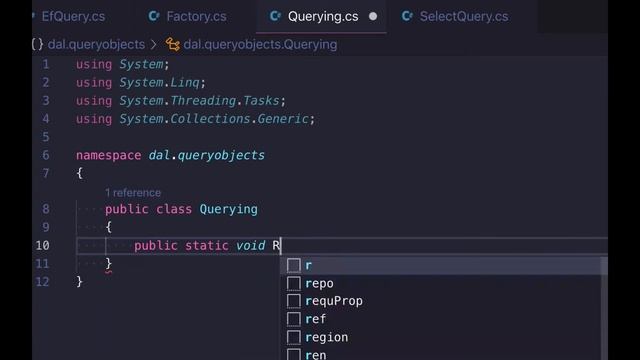This screenshot has height=360, width=640.
Task: Open the '1 reference' CodeLens link
Action: (x=133, y=193)
